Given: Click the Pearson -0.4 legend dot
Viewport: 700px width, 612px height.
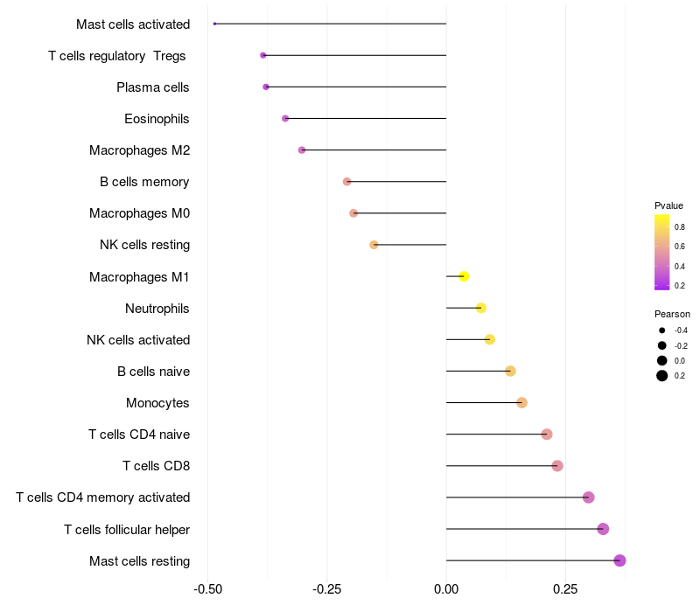Looking at the screenshot, I should (662, 330).
